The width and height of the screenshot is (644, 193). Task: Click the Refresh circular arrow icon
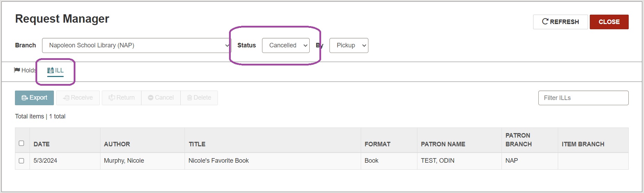click(545, 22)
